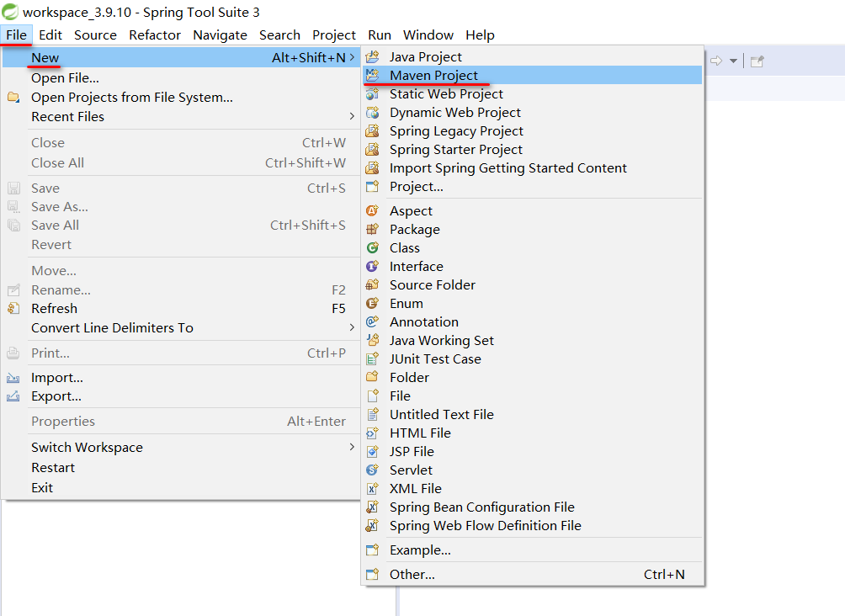The image size is (845, 616).
Task: Click the New submenu arrow
Action: [351, 57]
